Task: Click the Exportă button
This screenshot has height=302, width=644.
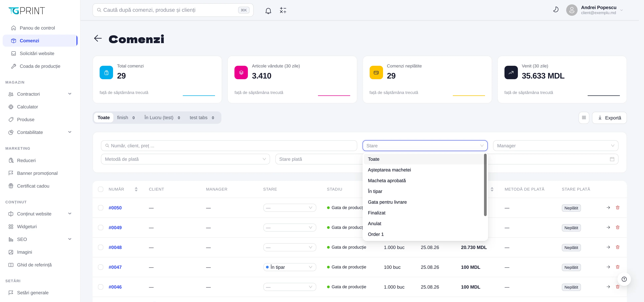Action: pos(609,118)
